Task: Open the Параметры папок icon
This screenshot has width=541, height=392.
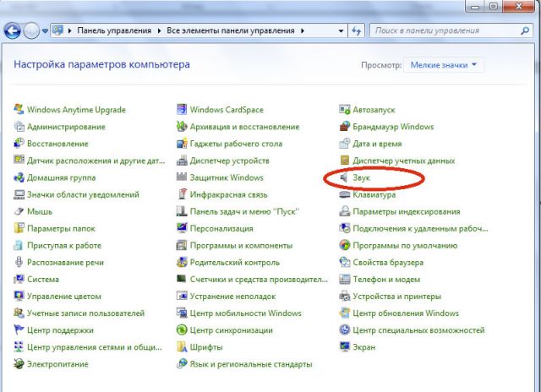Action: pyautogui.click(x=19, y=228)
